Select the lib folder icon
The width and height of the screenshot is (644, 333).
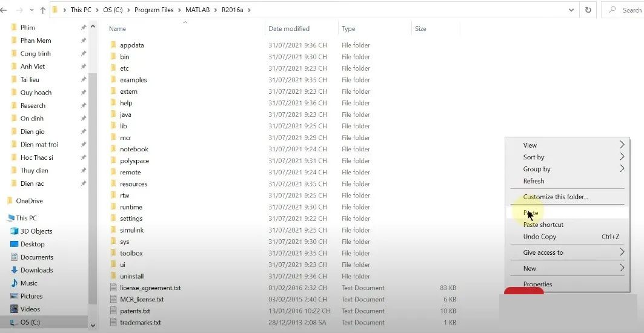113,126
